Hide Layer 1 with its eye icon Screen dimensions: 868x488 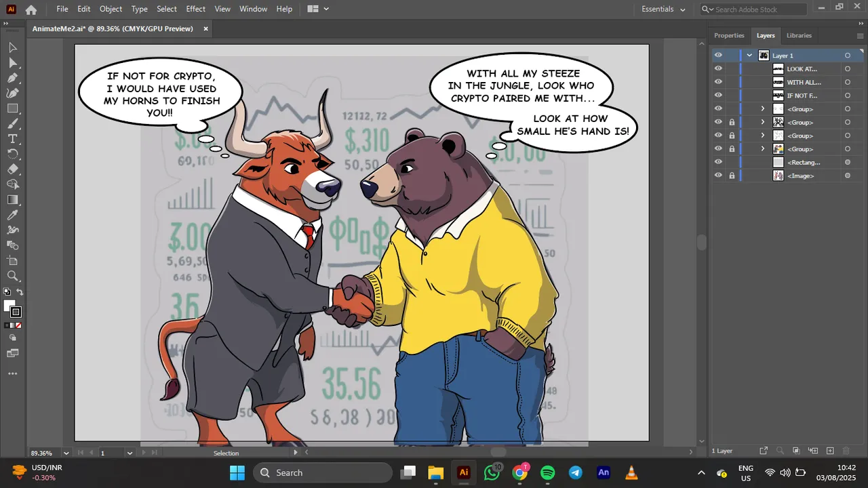pyautogui.click(x=718, y=55)
